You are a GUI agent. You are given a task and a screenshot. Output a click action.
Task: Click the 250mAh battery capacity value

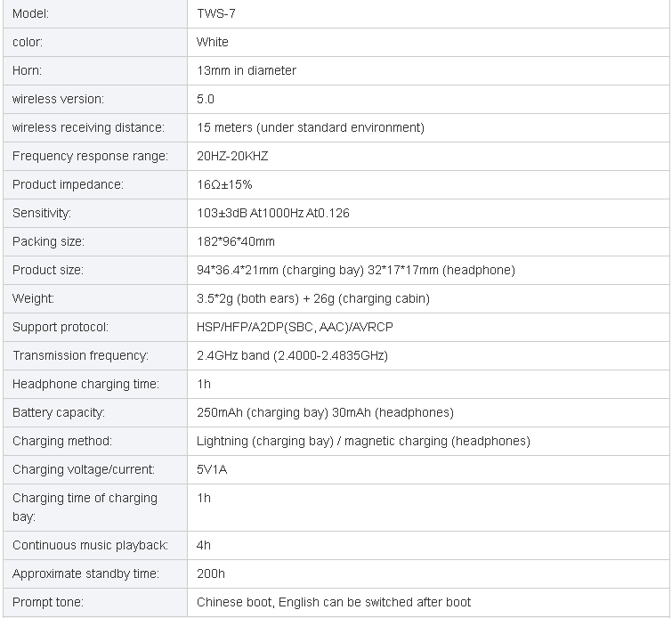click(325, 412)
